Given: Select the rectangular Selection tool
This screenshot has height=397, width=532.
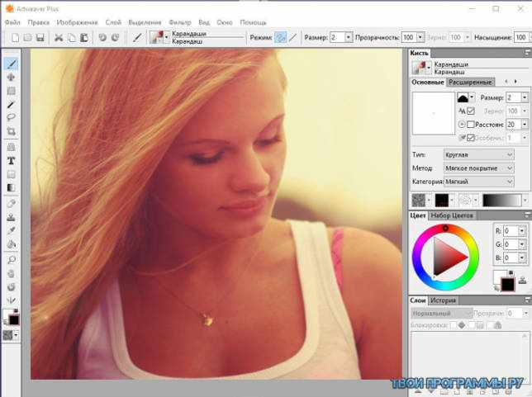Looking at the screenshot, I should click(12, 91).
